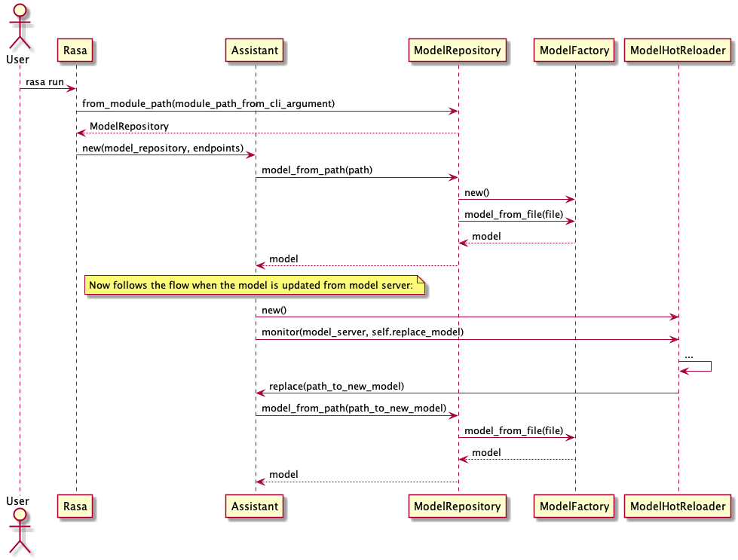Select the bottom Assistant participant box

coord(255,506)
